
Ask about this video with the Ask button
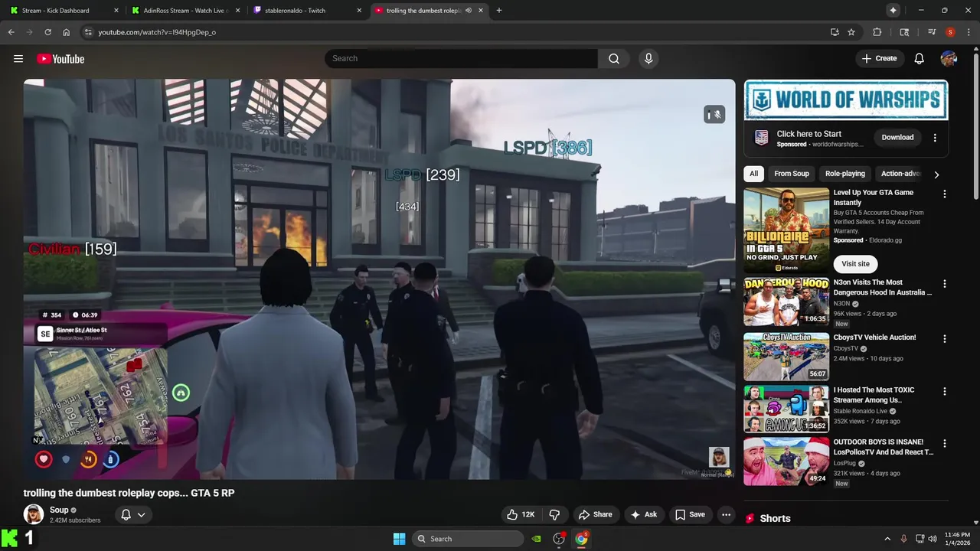[643, 515]
